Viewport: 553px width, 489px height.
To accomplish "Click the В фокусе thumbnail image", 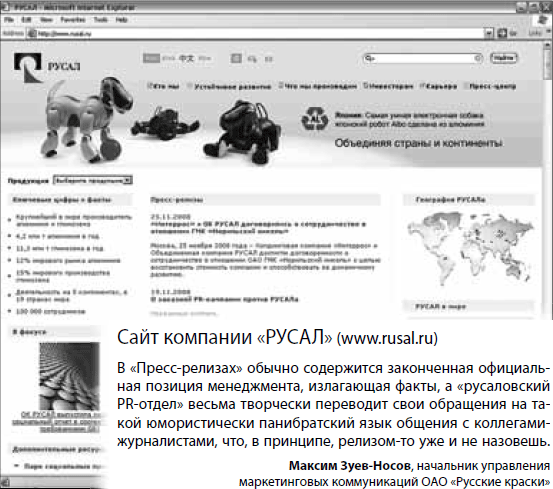I will [x=69, y=376].
